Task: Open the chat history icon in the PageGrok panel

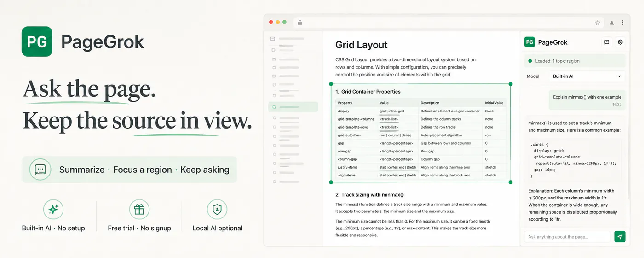Action: click(607, 42)
